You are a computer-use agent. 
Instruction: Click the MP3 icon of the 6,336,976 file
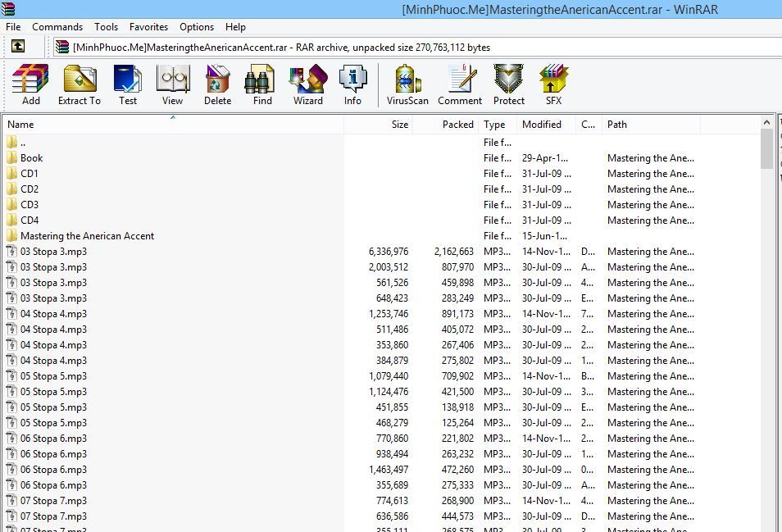[x=12, y=252]
